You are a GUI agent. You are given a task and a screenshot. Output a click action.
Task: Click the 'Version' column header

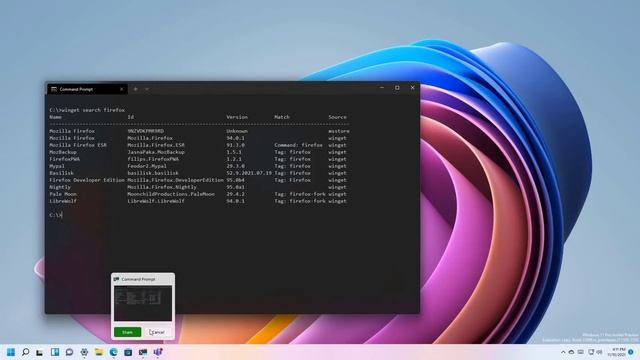(237, 117)
